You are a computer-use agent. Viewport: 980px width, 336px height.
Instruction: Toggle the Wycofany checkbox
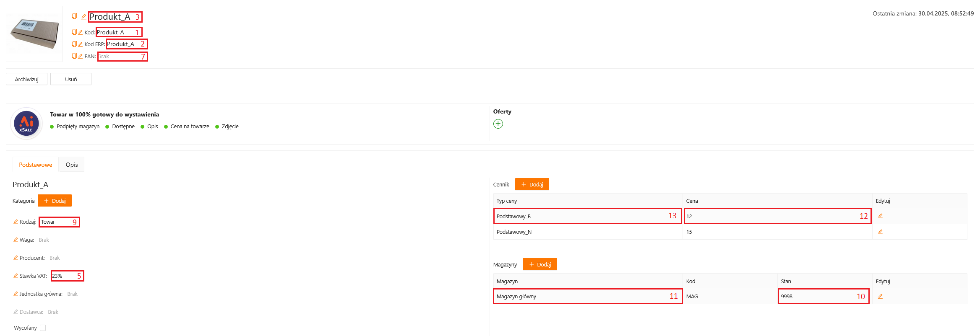click(x=43, y=328)
